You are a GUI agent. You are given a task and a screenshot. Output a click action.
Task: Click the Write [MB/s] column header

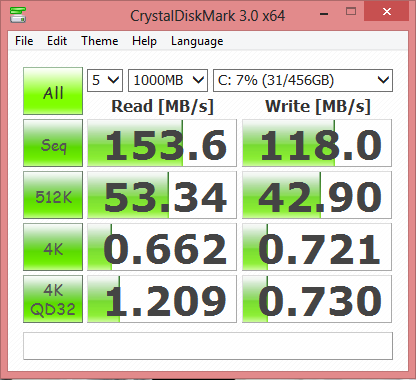(x=318, y=107)
